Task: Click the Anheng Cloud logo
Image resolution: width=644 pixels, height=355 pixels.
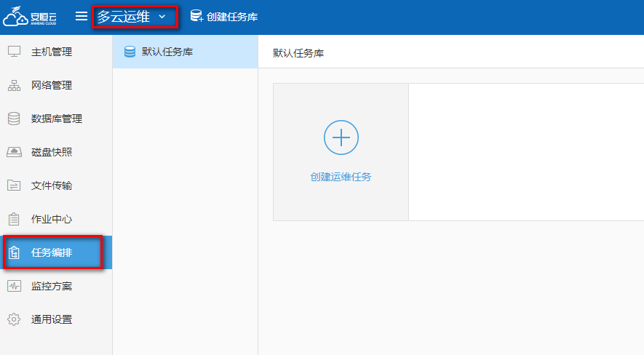Action: pyautogui.click(x=30, y=17)
